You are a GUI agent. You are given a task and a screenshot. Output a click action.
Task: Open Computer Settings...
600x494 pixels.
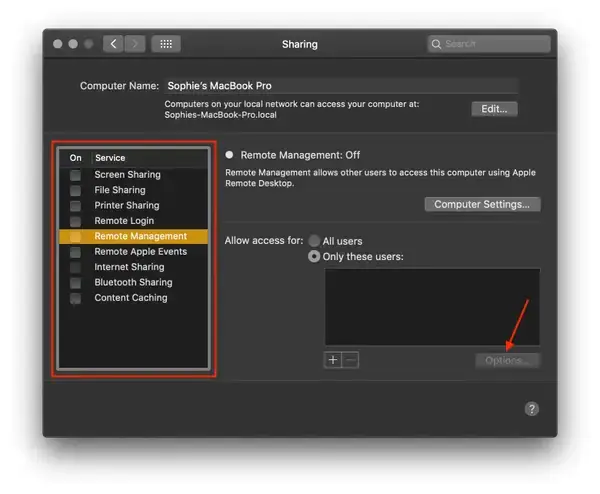(x=482, y=204)
